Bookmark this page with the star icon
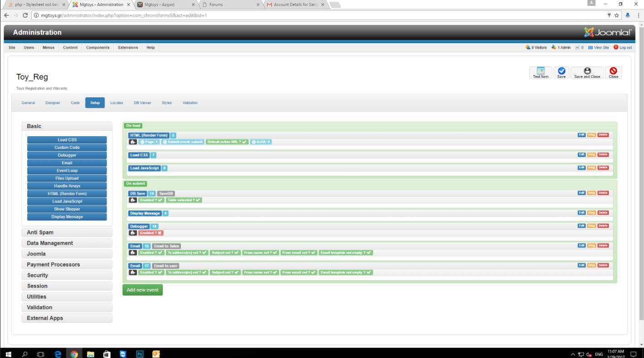644x358 pixels. coord(617,15)
